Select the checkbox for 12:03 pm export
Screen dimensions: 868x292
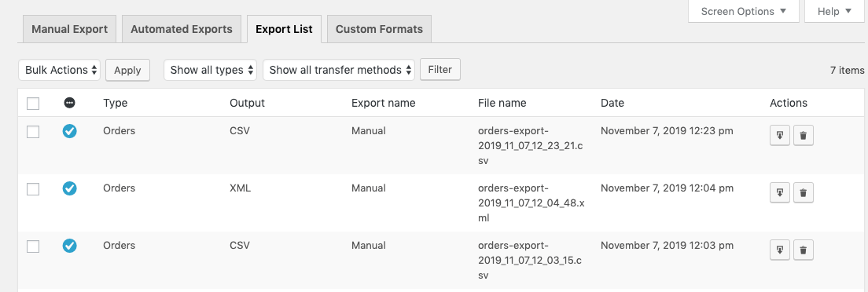pos(33,246)
